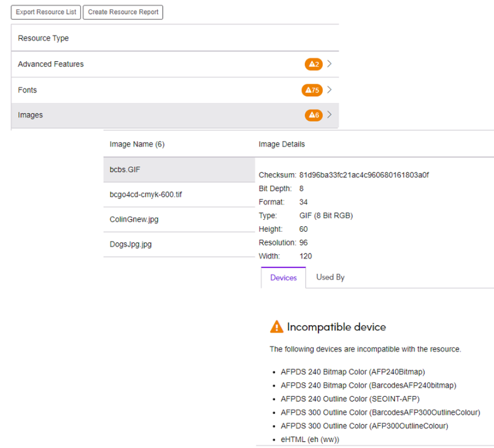This screenshot has width=494, height=448.
Task: Open the Used By tab
Action: [x=330, y=278]
